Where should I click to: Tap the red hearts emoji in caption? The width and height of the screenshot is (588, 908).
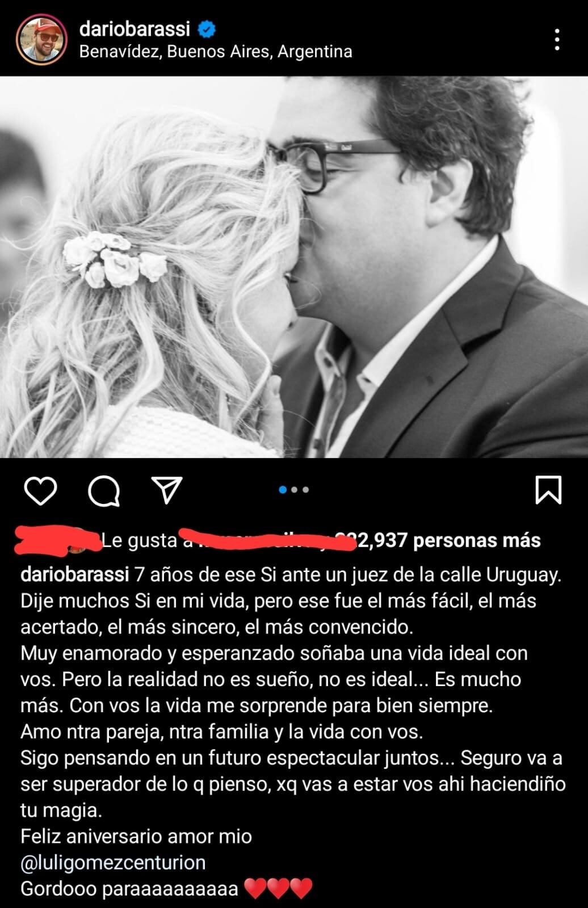tap(278, 888)
